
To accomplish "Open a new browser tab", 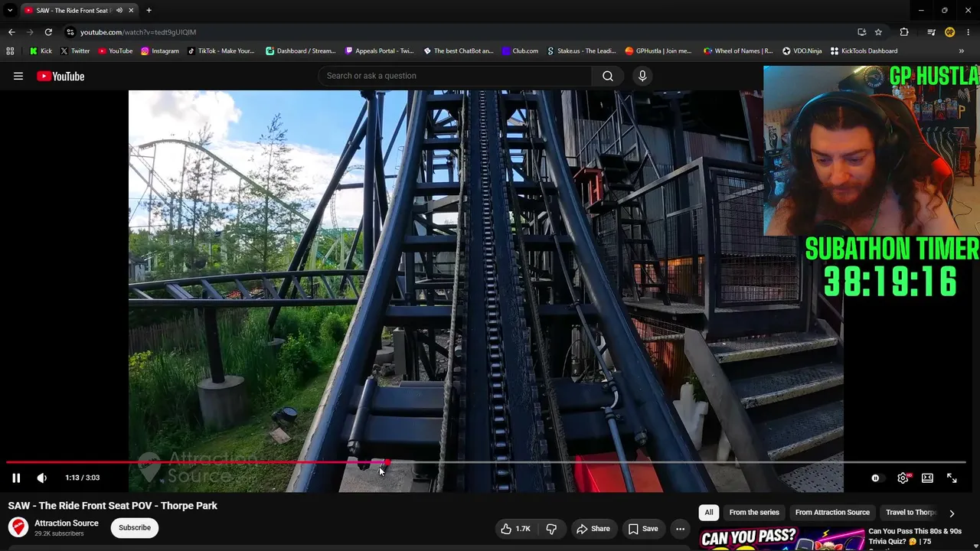I will (x=149, y=11).
